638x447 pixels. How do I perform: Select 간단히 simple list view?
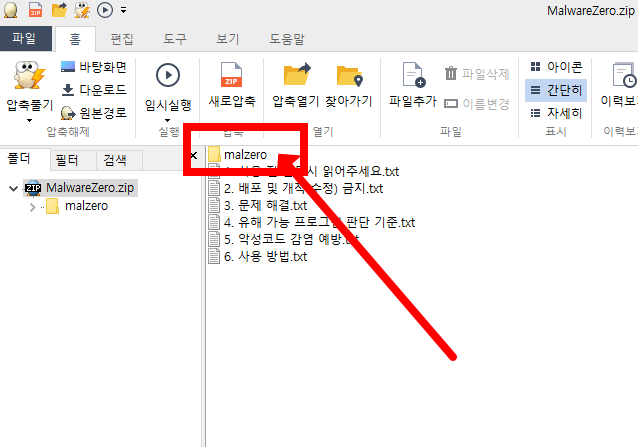[x=556, y=90]
